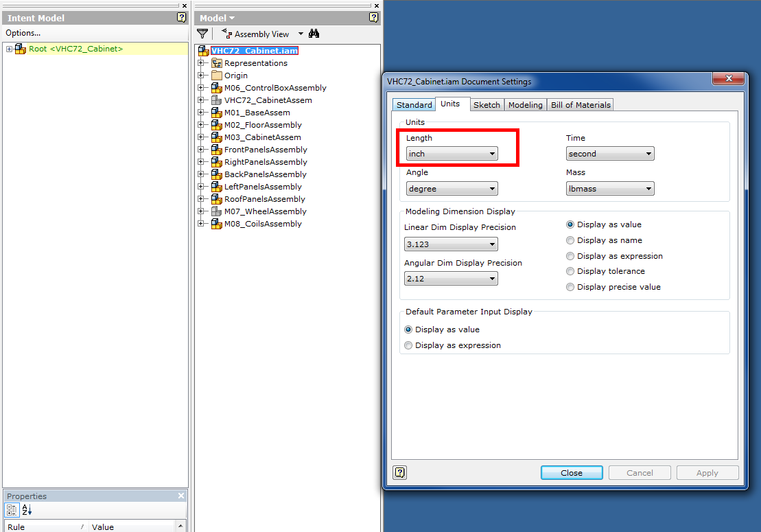Select the Categorized view icon in Properties
This screenshot has width=761, height=532.
[12, 510]
